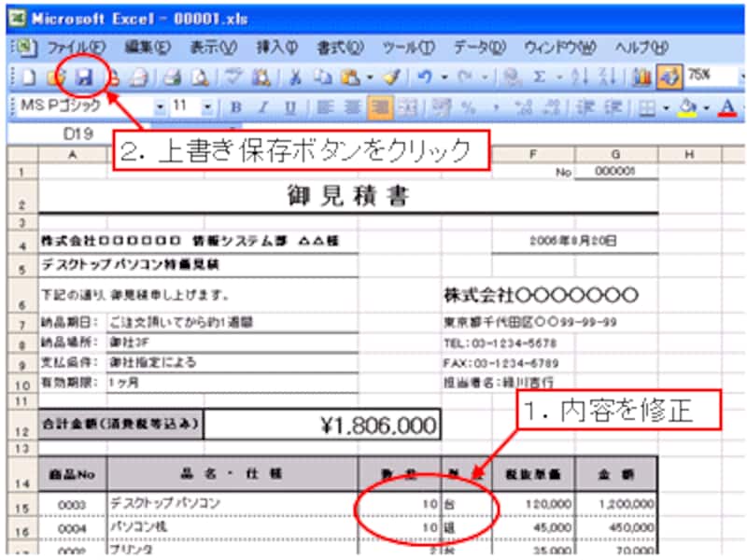Screen dimensions: 747x560
Task: Toggle Bold formatting
Action: pyautogui.click(x=236, y=108)
